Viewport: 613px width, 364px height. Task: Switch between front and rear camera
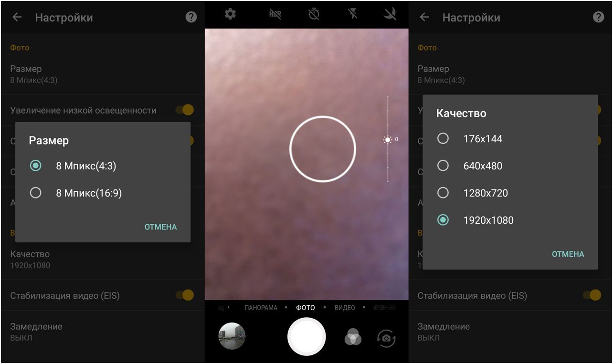coord(386,338)
